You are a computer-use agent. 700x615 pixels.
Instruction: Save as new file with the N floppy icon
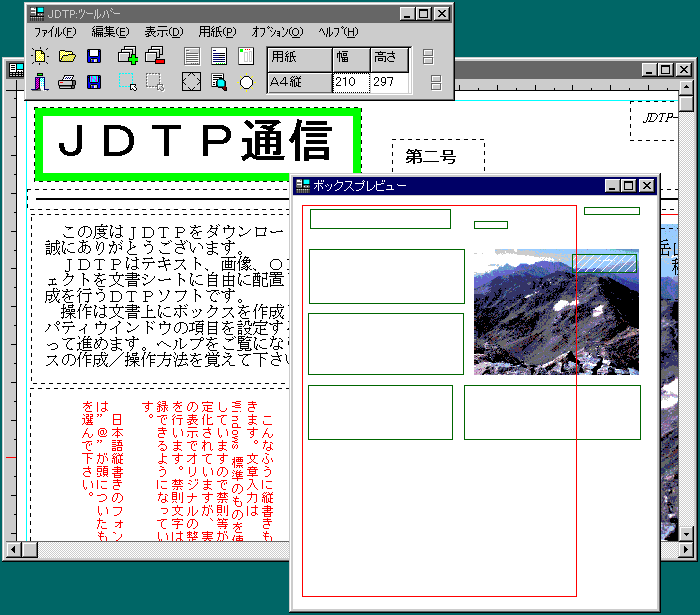tap(94, 82)
